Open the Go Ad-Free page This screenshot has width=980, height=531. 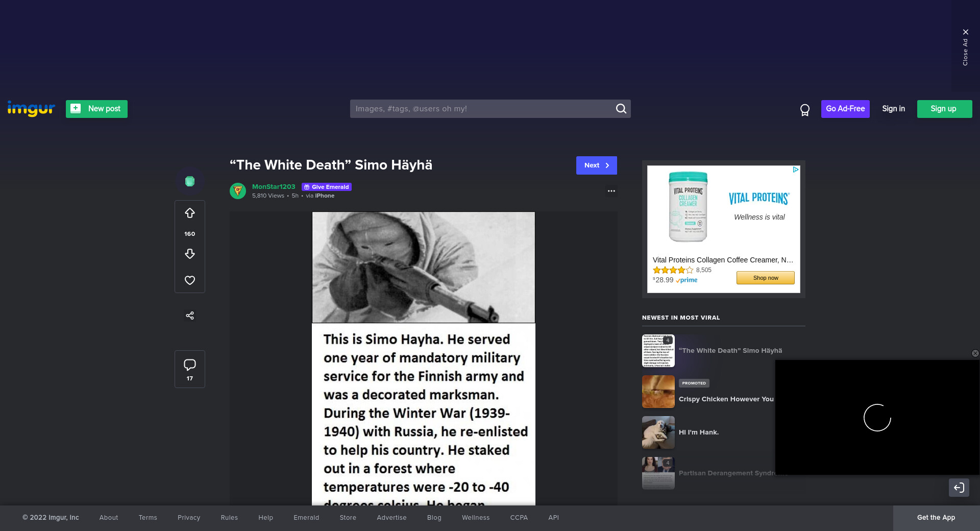pos(845,109)
